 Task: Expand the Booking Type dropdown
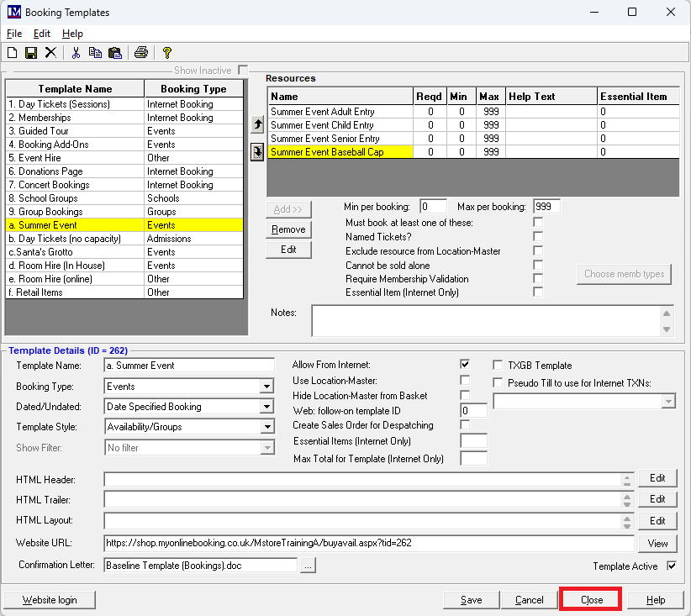tap(266, 387)
